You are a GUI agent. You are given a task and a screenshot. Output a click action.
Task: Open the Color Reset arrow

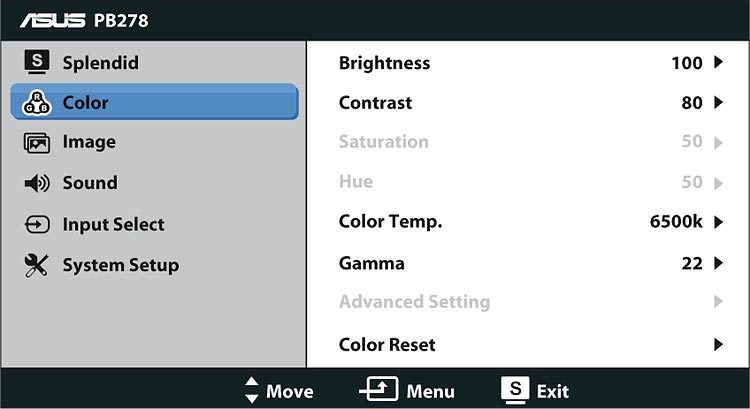pyautogui.click(x=718, y=344)
